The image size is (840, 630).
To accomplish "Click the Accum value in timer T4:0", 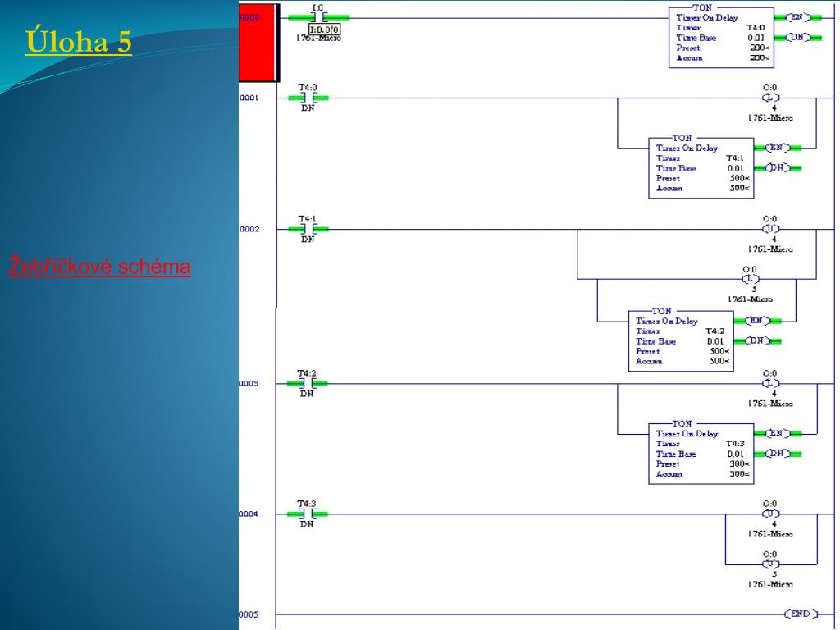I will (760, 57).
